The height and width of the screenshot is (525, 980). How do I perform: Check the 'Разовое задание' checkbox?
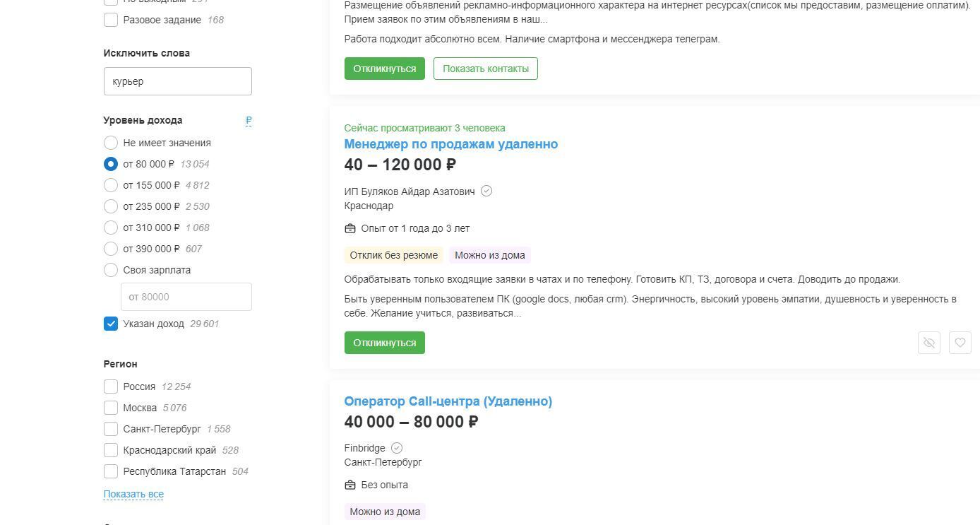(x=111, y=20)
